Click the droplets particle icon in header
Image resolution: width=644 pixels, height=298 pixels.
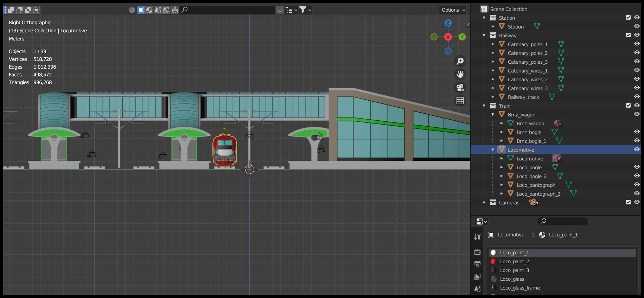158,10
